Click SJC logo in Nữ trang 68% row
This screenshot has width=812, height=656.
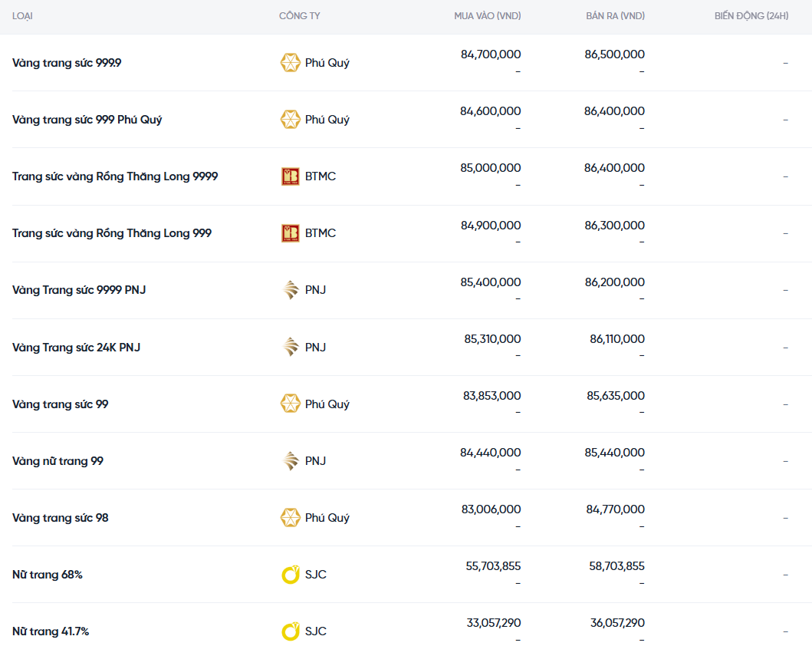pyautogui.click(x=290, y=575)
